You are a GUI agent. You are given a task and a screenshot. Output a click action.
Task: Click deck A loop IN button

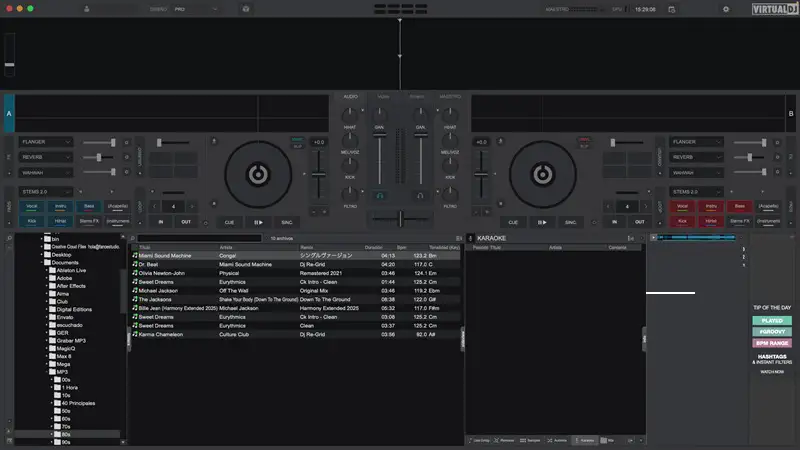[161, 222]
